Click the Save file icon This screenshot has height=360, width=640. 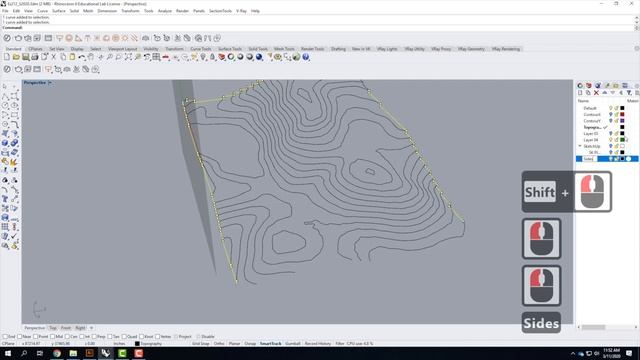[x=25, y=57]
